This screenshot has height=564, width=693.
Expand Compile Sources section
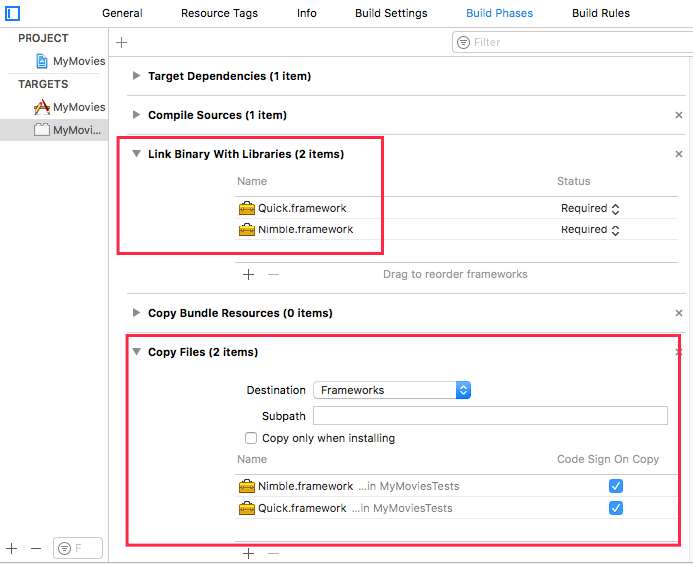136,115
